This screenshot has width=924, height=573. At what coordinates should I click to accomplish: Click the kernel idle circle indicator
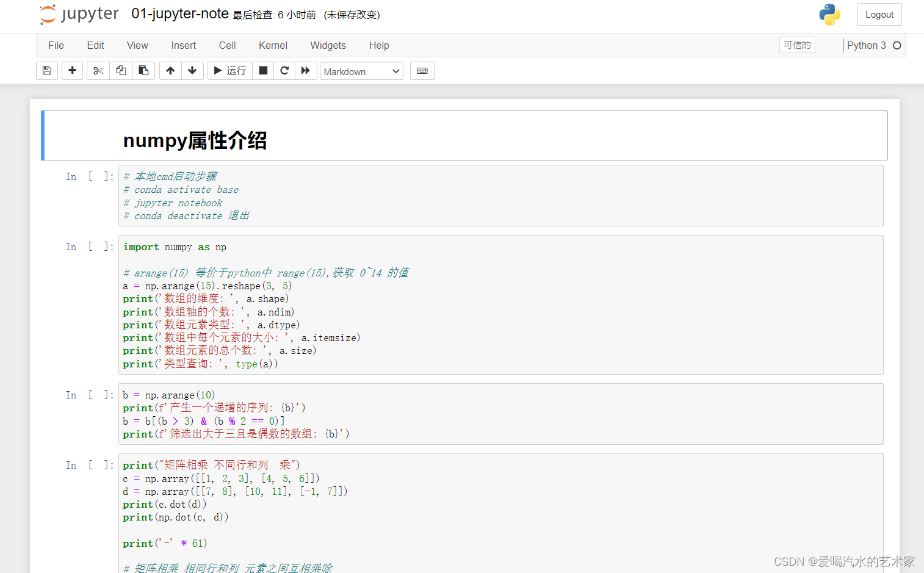pyautogui.click(x=897, y=45)
